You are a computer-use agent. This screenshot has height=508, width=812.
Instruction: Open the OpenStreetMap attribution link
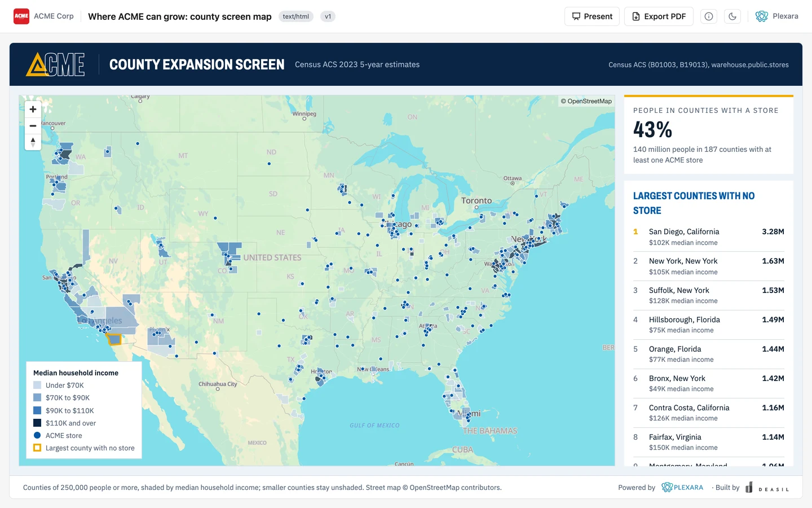point(586,101)
